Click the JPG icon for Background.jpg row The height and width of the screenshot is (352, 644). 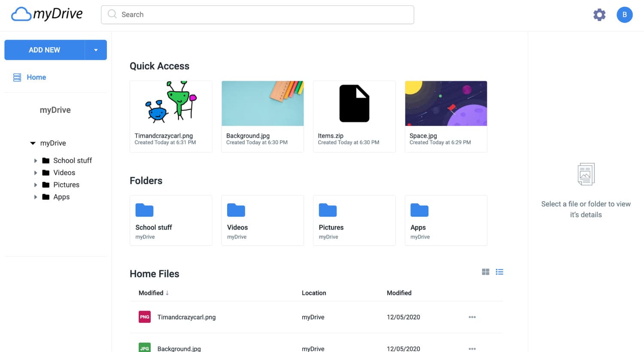click(x=145, y=347)
